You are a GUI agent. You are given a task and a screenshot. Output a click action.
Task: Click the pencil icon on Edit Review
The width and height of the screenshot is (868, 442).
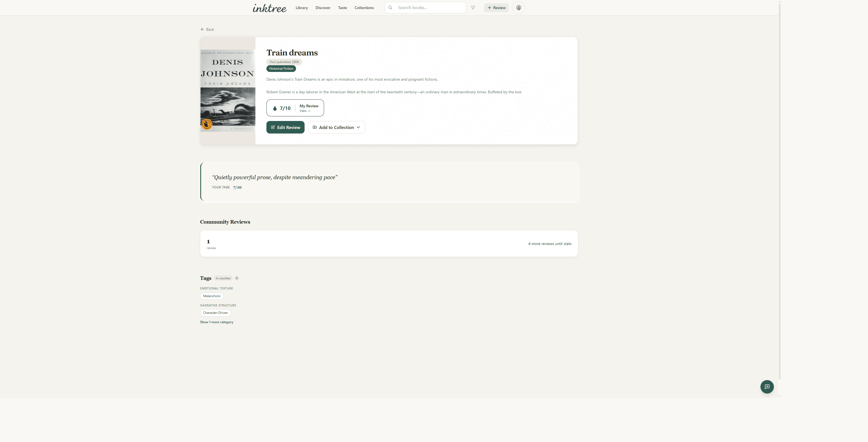(x=274, y=127)
